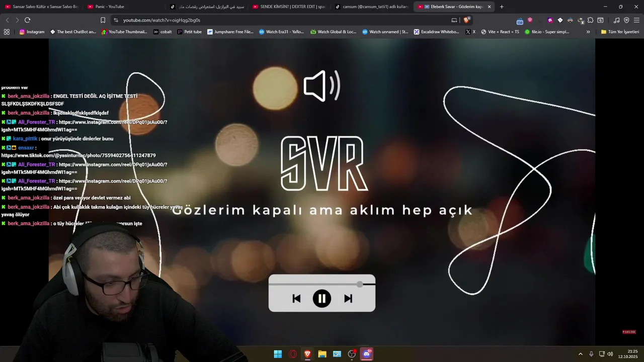Image resolution: width=644 pixels, height=362 pixels.
Task: Open OBS Studio from taskbar
Action: [352, 354]
